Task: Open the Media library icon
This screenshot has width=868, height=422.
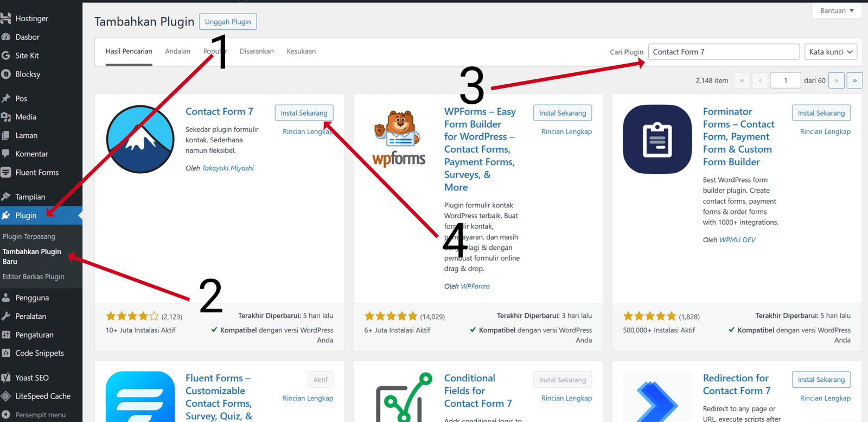Action: (x=6, y=117)
